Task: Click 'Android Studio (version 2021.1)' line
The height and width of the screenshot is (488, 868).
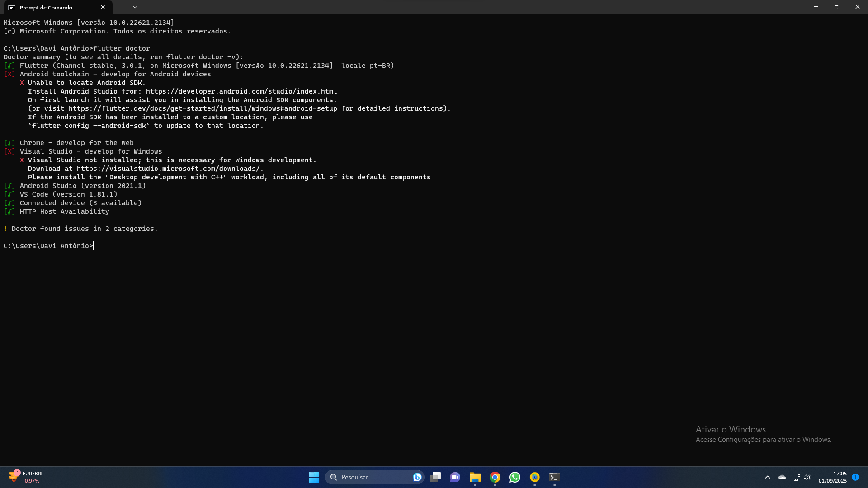Action: [x=83, y=186]
